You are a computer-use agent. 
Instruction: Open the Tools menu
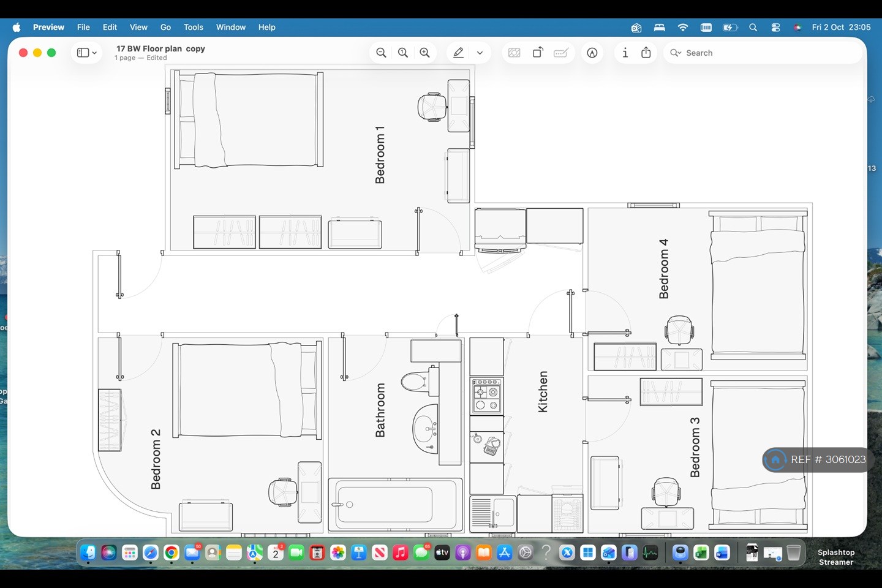tap(194, 27)
